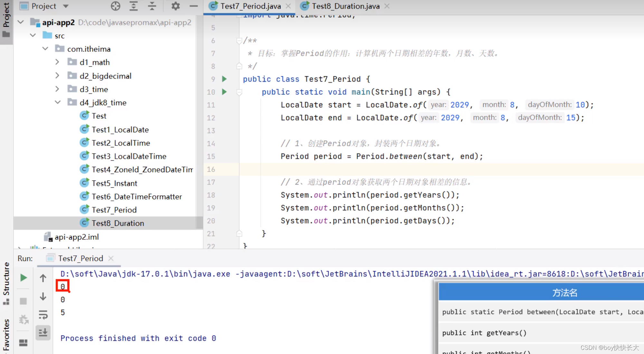The height and width of the screenshot is (354, 644).
Task: Open the Project view dropdown
Action: click(x=66, y=6)
